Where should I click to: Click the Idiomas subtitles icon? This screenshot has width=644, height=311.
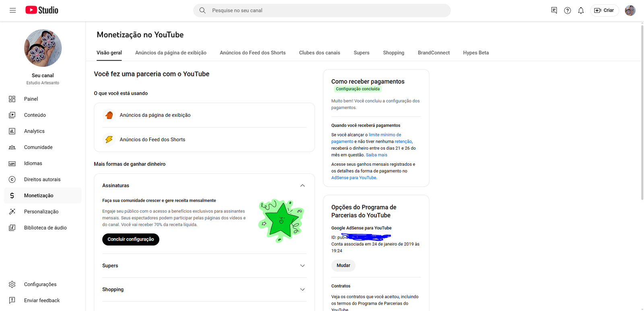click(12, 163)
